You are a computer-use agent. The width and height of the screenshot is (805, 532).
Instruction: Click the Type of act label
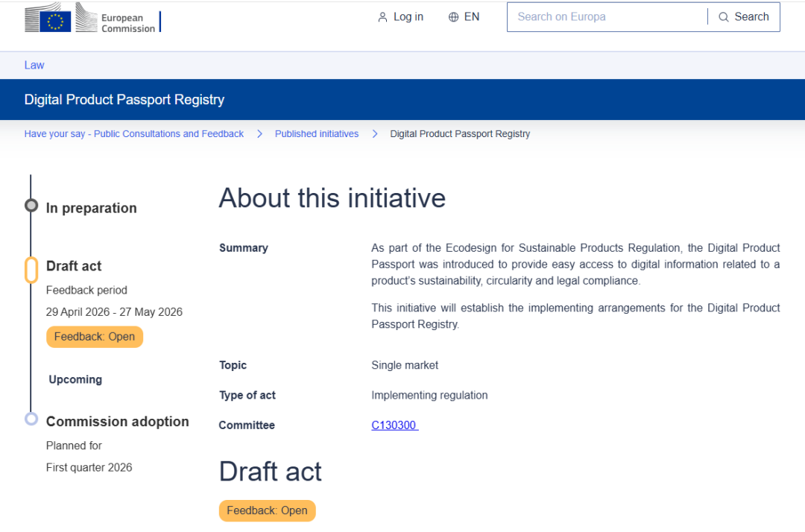[247, 395]
